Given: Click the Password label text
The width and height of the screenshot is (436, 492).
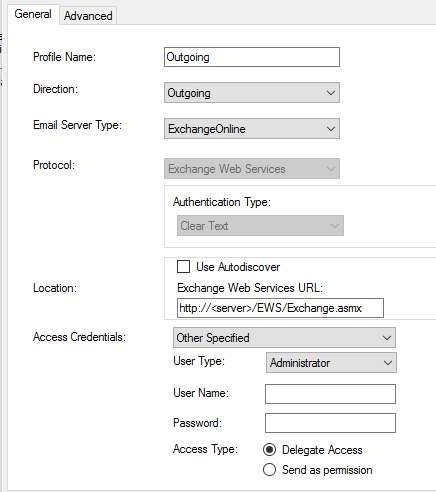Looking at the screenshot, I should (x=197, y=423).
